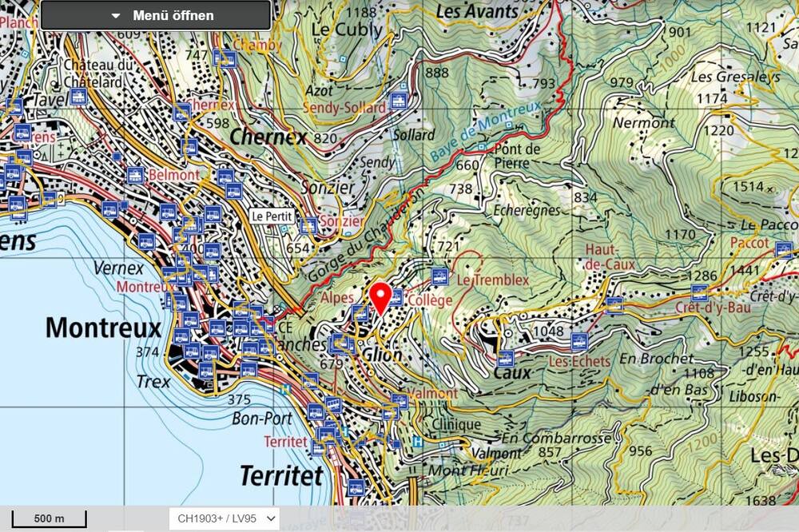Select the stop icon left of Le Tremblex
Viewport: 799px width, 532px height.
(x=439, y=276)
